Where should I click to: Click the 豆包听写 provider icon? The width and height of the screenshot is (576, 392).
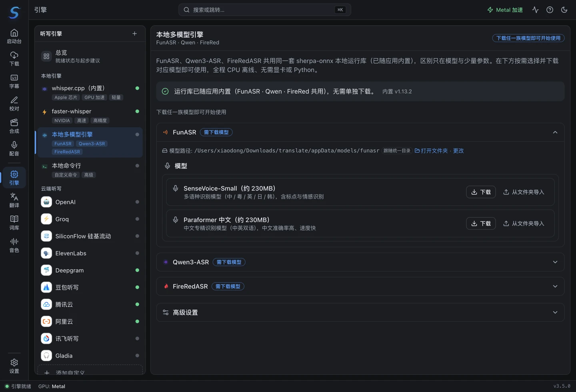46,287
